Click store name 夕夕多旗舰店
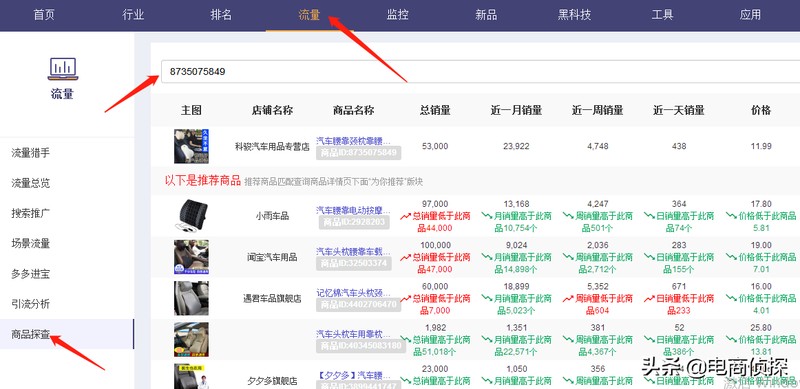This screenshot has height=389, width=800. (x=272, y=381)
